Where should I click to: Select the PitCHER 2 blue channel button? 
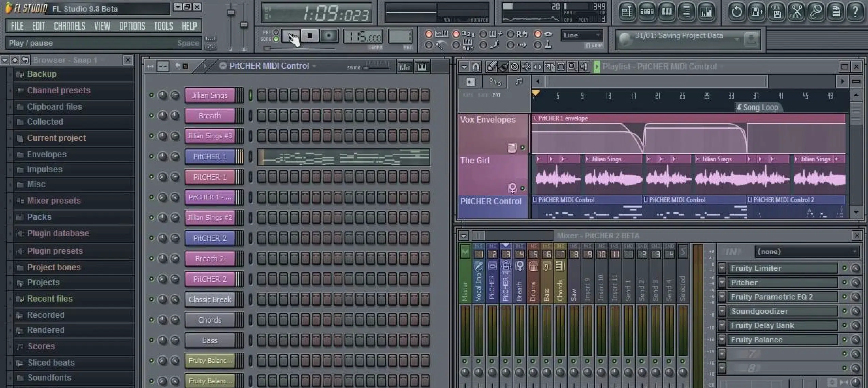tap(210, 238)
